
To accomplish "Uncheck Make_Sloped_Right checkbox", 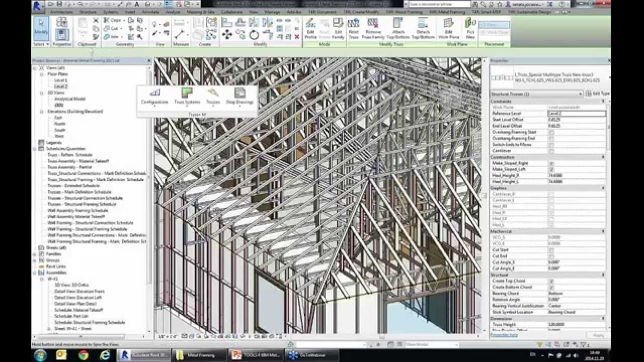I will point(551,163).
